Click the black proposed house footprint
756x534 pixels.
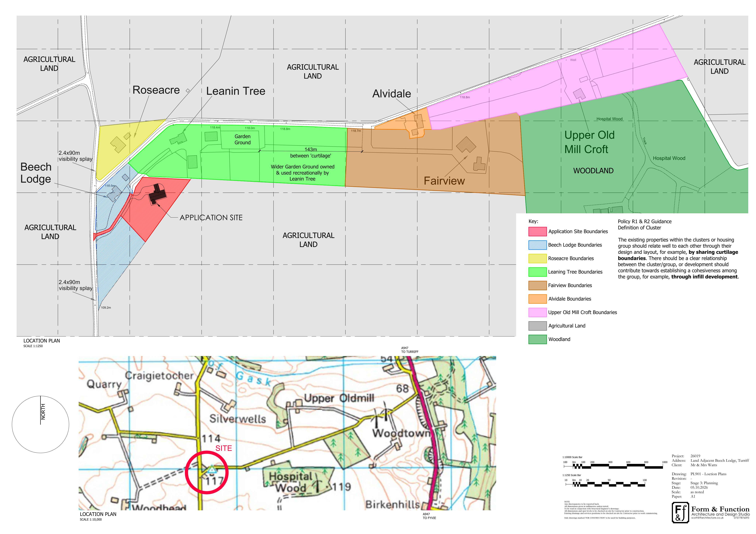[x=157, y=194]
